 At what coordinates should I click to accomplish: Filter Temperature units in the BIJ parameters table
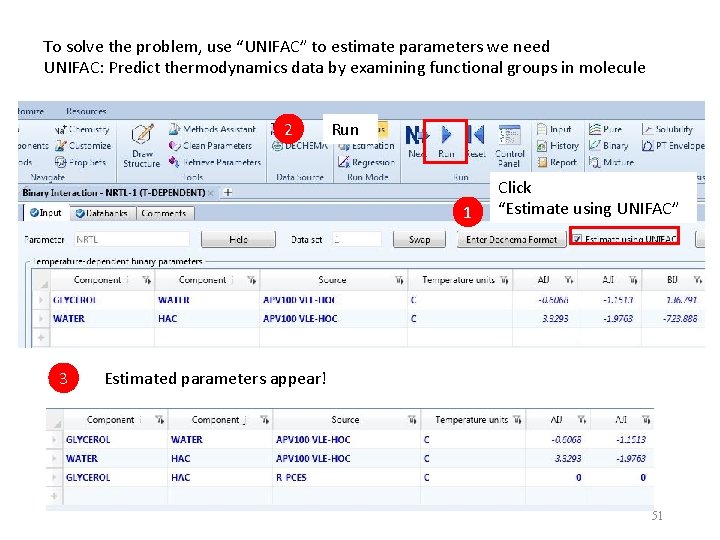pos(504,280)
